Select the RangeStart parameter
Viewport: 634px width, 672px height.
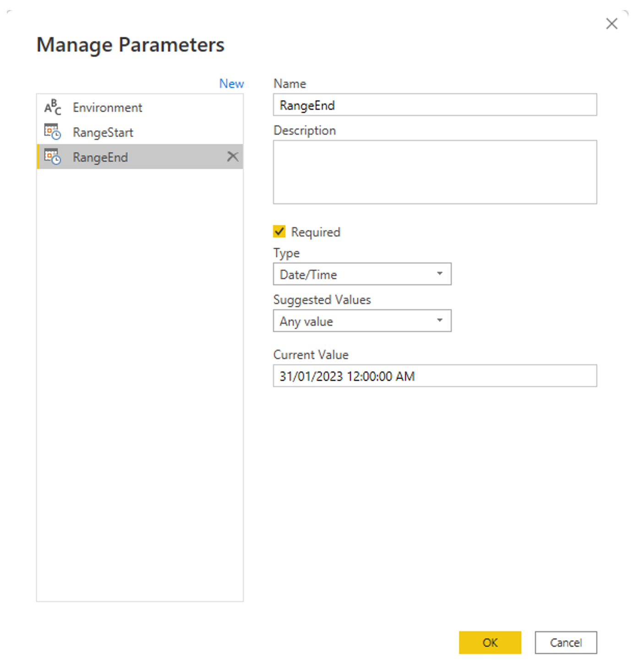[x=103, y=132]
